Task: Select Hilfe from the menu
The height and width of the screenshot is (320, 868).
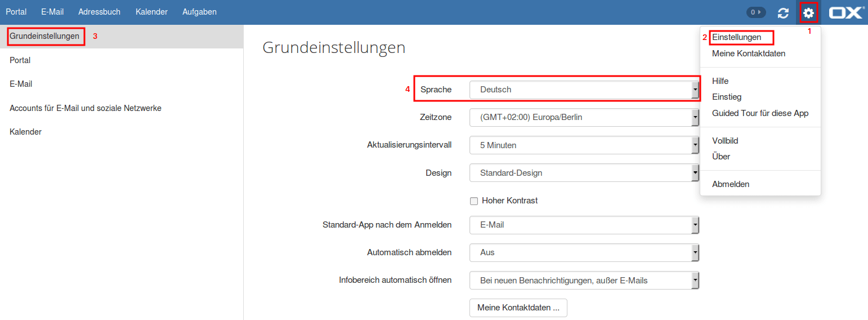Action: pos(720,81)
